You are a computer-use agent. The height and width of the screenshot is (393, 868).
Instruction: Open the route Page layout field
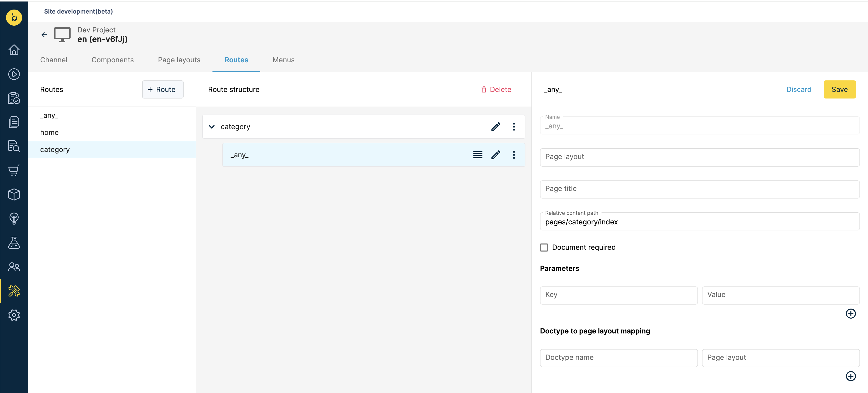click(699, 157)
